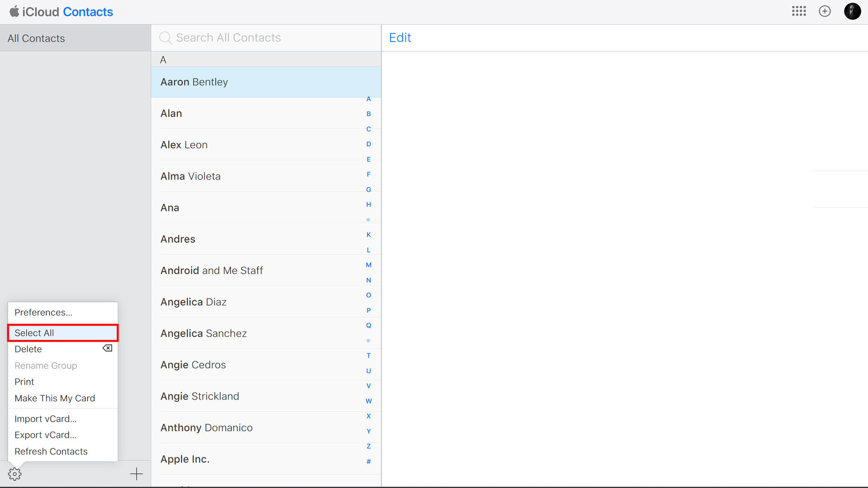
Task: Click Import vCard... in the menu
Action: click(x=45, y=419)
